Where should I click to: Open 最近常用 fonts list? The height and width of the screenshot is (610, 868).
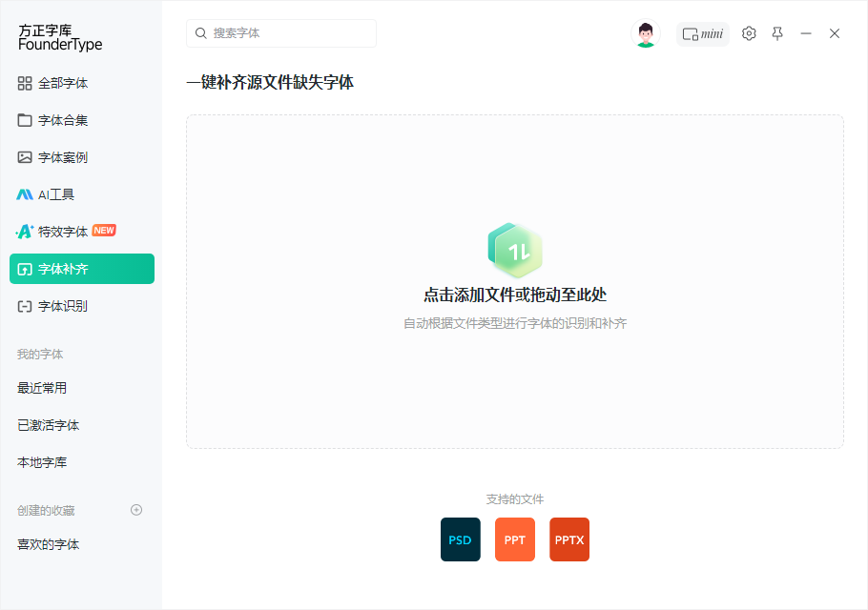pos(42,388)
